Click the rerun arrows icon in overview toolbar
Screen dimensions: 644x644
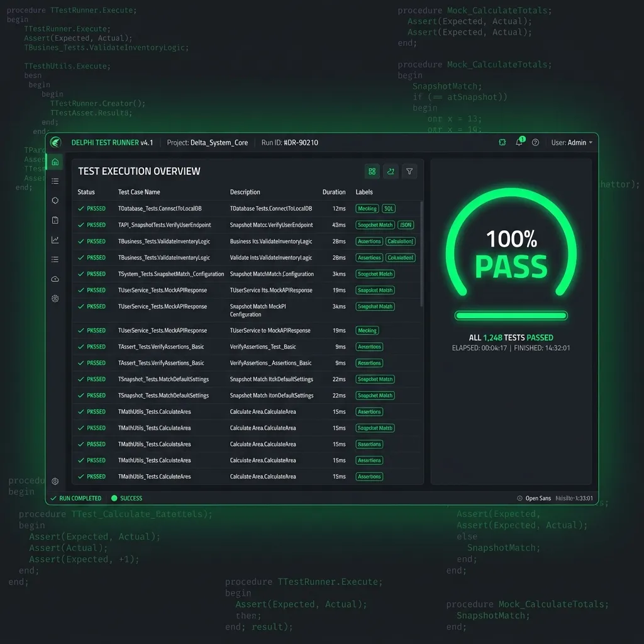click(x=391, y=171)
